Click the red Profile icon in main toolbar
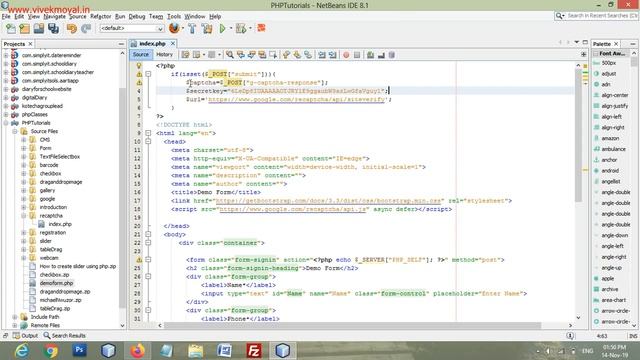This screenshot has height=360, width=640. 261,28
